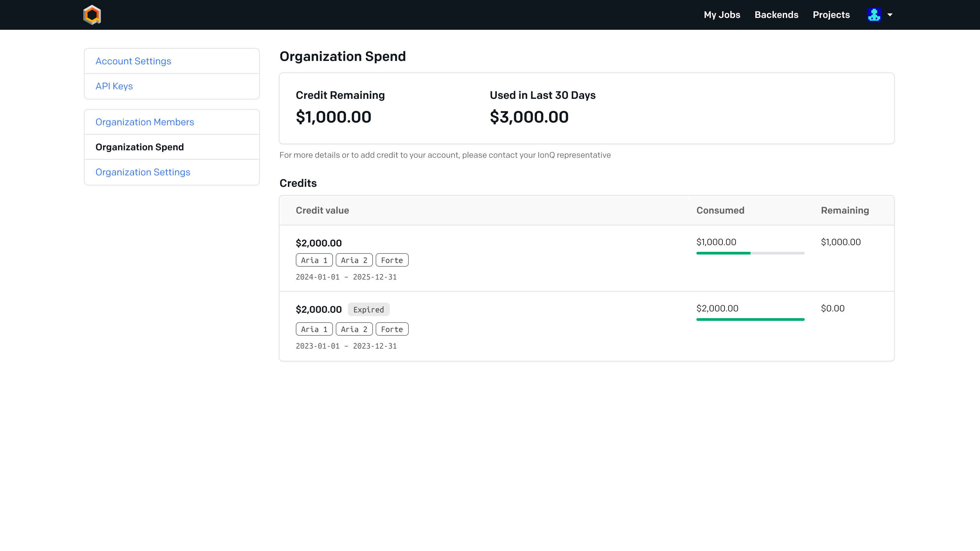Click the Forte tag on active credit row
980x551 pixels.
pyautogui.click(x=392, y=260)
